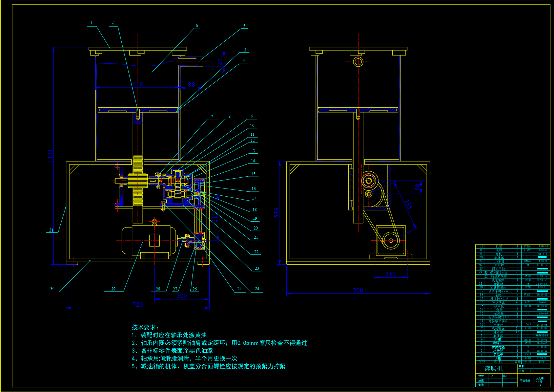554x392 pixels.
Task: Click the 1133 overall height dimension text
Action: 50,156
